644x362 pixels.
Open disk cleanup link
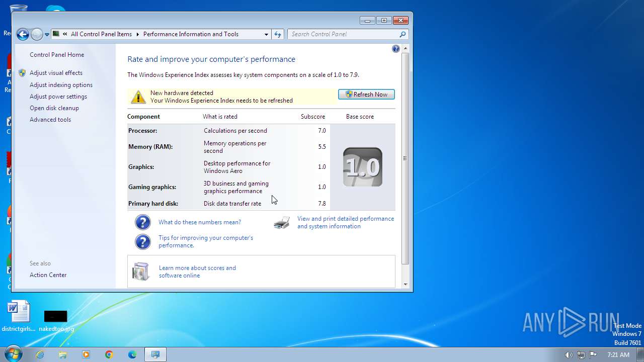tap(54, 108)
